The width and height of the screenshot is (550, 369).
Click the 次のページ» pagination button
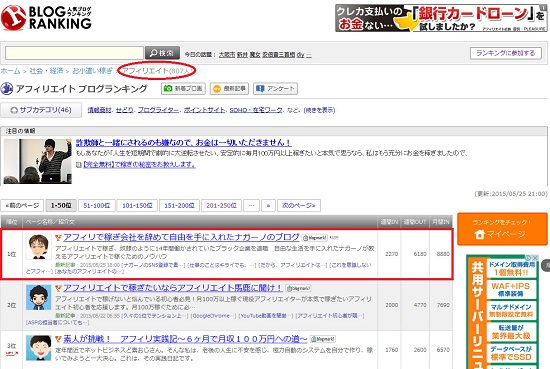(299, 206)
